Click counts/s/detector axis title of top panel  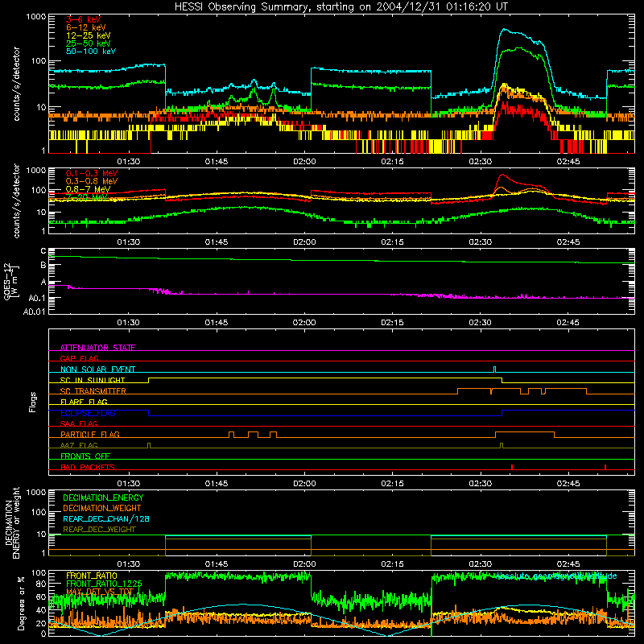(x=16, y=84)
